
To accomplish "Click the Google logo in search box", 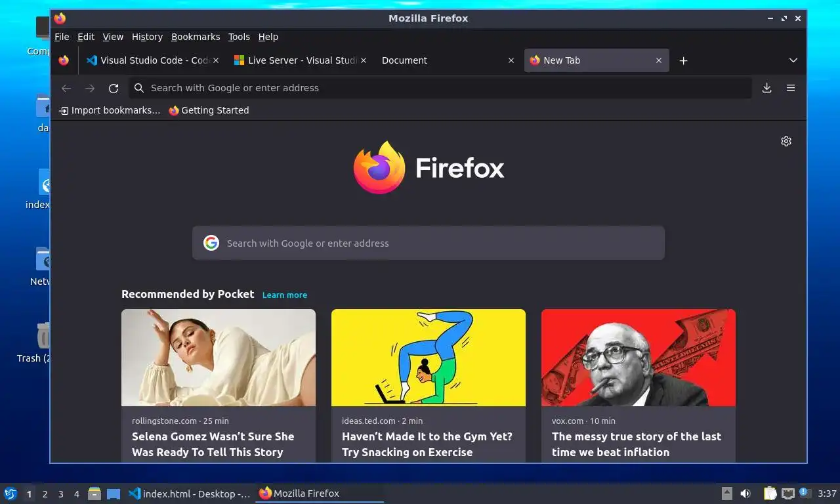I will (211, 243).
